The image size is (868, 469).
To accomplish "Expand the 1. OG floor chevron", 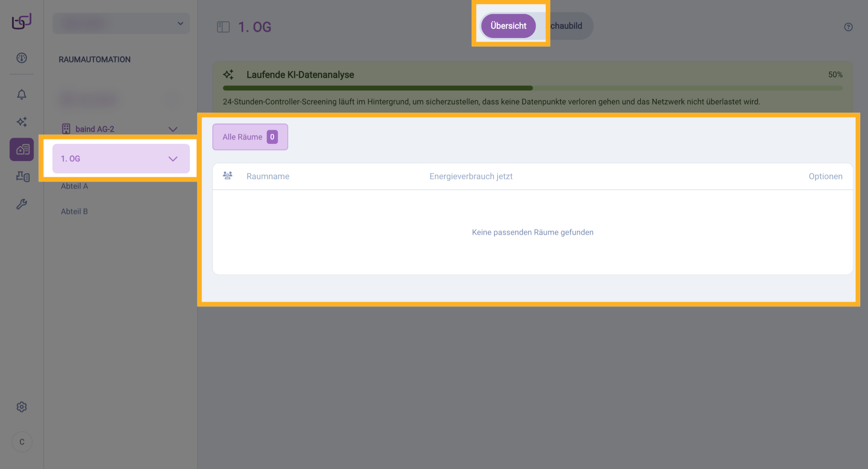I will tap(173, 159).
